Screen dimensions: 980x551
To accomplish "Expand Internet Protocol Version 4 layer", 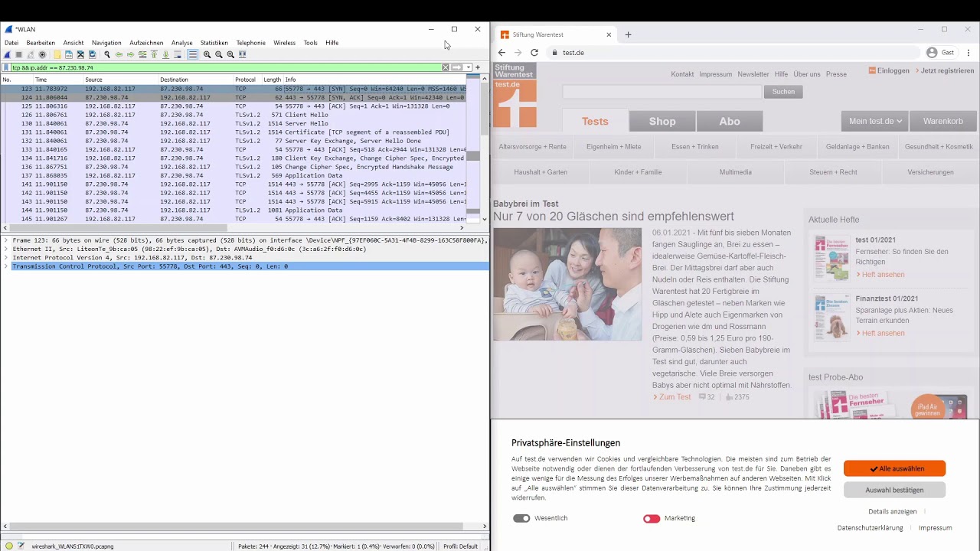I will [x=6, y=257].
